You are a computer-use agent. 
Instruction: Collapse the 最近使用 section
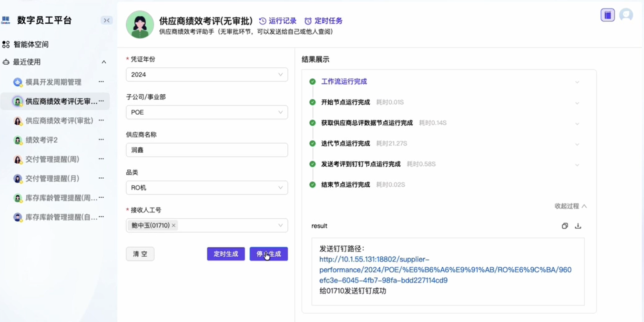104,62
